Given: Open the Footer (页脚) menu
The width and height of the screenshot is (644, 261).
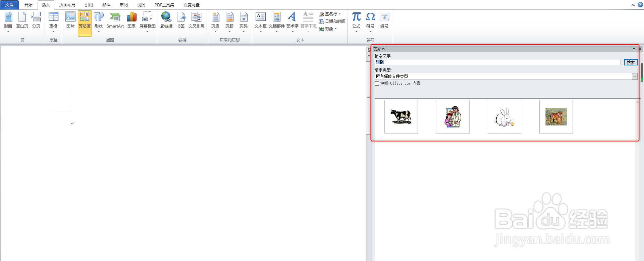Looking at the screenshot, I should tap(229, 22).
